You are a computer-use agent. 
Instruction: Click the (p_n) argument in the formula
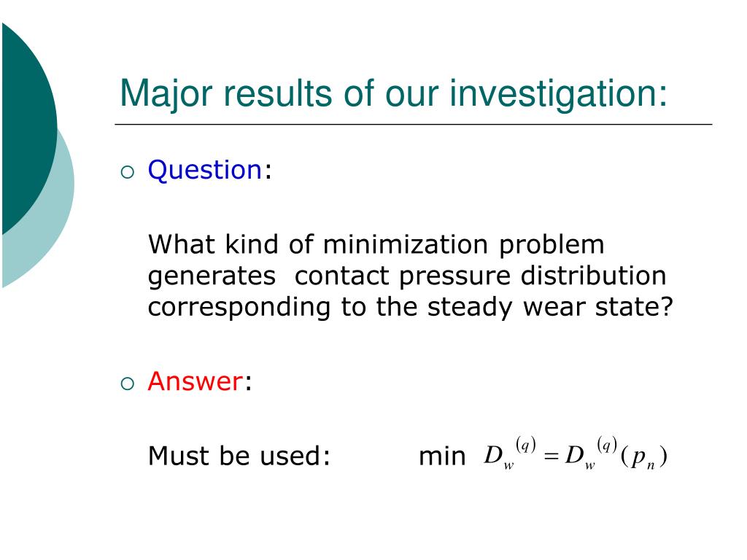click(643, 458)
